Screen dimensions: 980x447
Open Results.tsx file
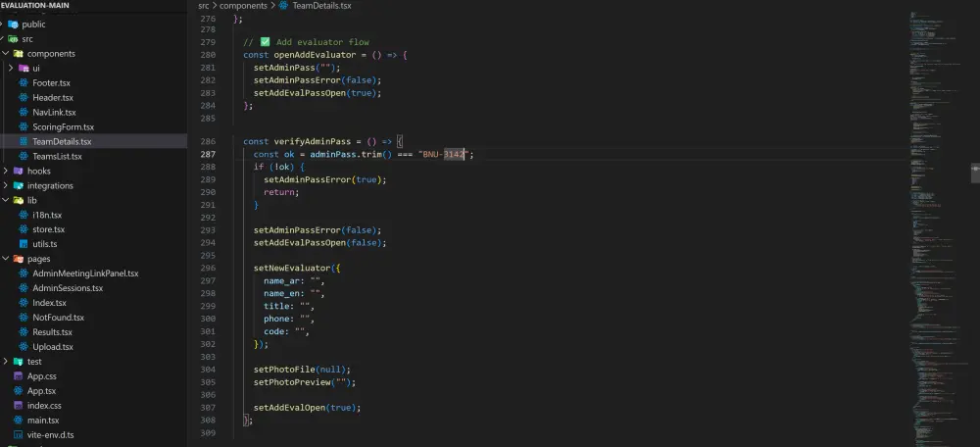pos(53,332)
